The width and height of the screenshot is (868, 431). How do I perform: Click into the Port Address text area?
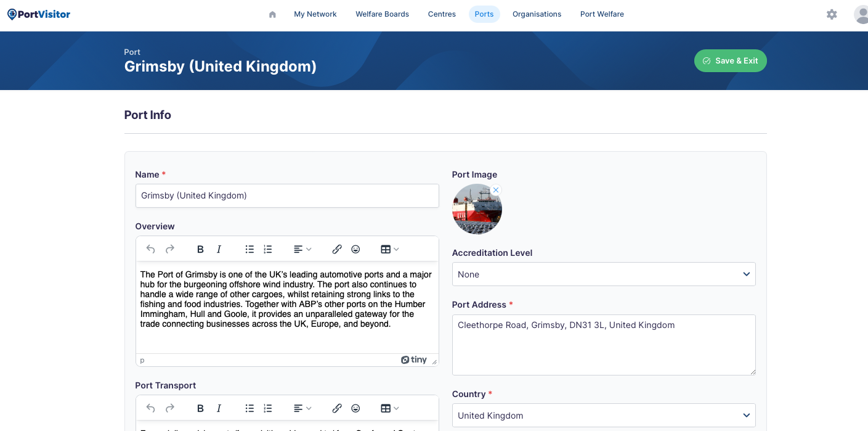pos(604,345)
